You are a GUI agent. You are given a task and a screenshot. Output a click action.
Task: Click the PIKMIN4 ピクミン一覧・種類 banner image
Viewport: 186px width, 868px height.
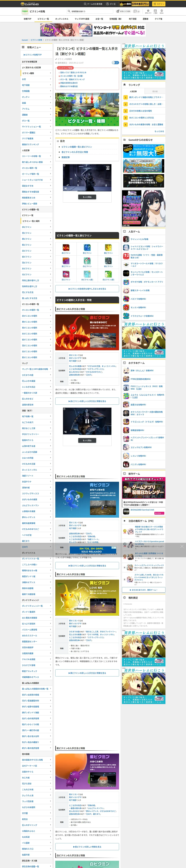pyautogui.click(x=87, y=110)
